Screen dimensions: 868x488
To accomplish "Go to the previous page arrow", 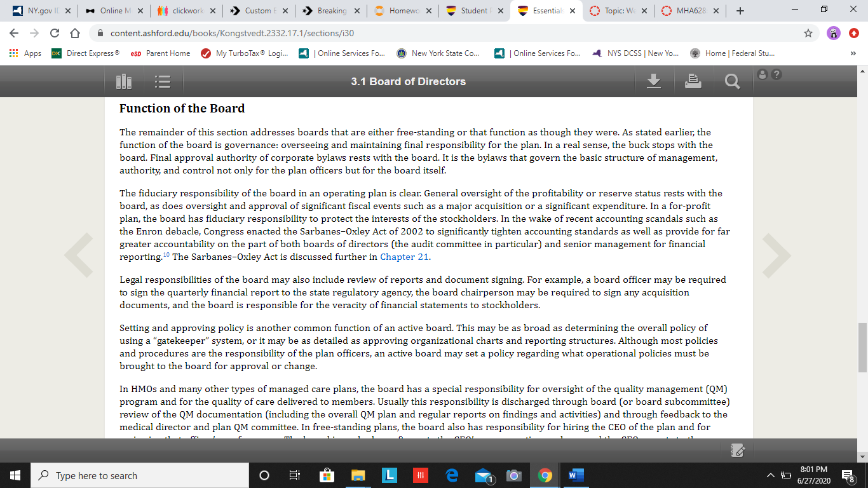I will click(79, 255).
